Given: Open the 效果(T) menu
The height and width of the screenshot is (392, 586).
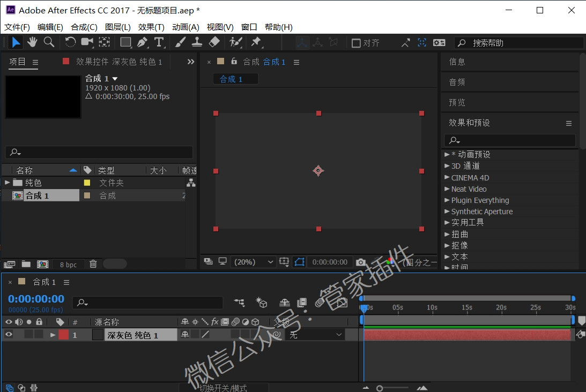Looking at the screenshot, I should coord(151,27).
